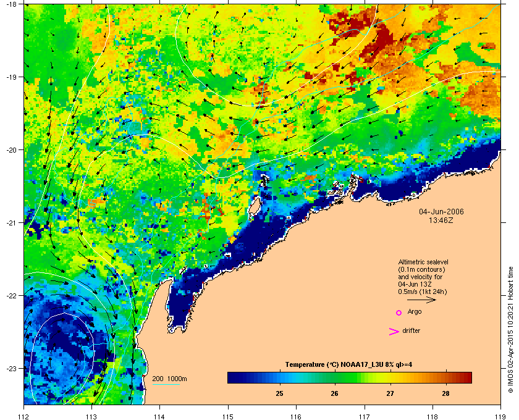Click the -19 latitude axis label
This screenshot has height=420, width=519.
(x=11, y=77)
